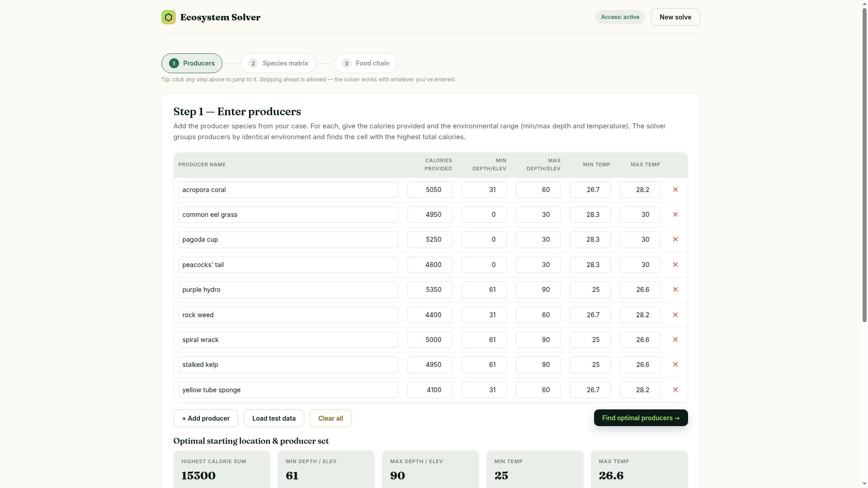Jump to Species matrix step

278,63
